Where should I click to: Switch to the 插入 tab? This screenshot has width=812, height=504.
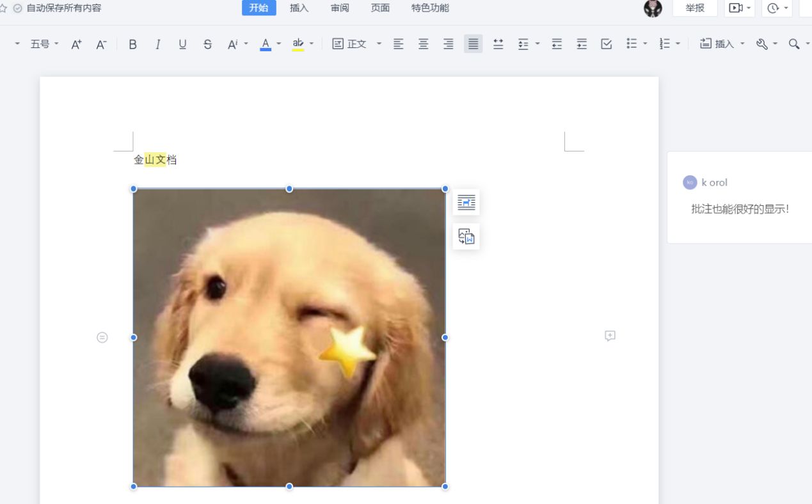click(x=299, y=8)
